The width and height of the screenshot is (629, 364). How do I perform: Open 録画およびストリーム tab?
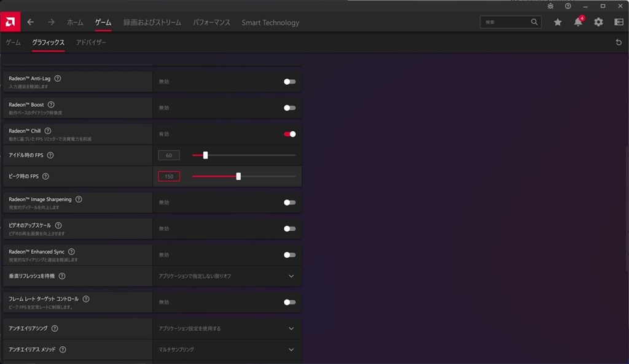[152, 23]
